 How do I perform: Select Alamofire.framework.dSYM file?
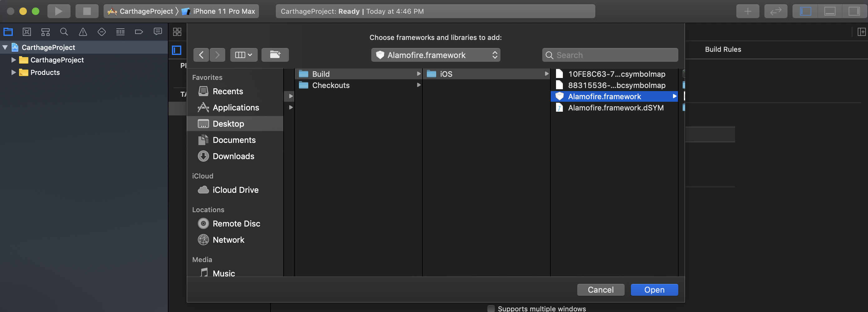point(614,108)
